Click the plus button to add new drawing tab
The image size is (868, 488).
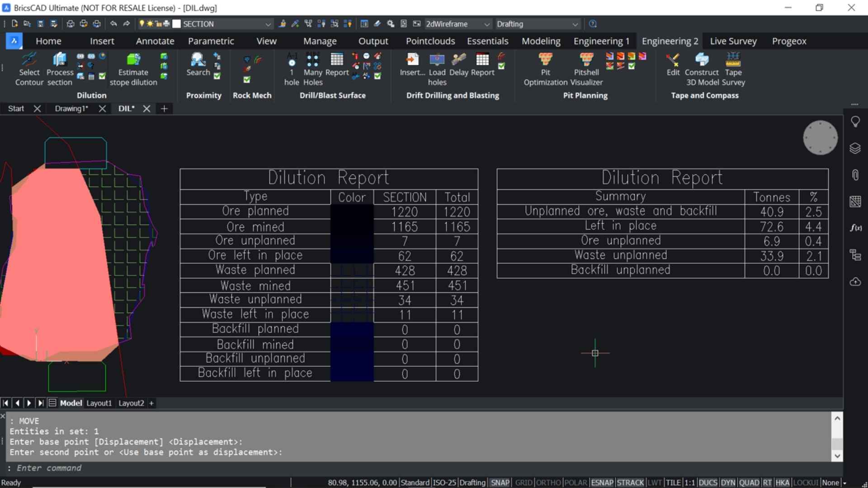164,108
